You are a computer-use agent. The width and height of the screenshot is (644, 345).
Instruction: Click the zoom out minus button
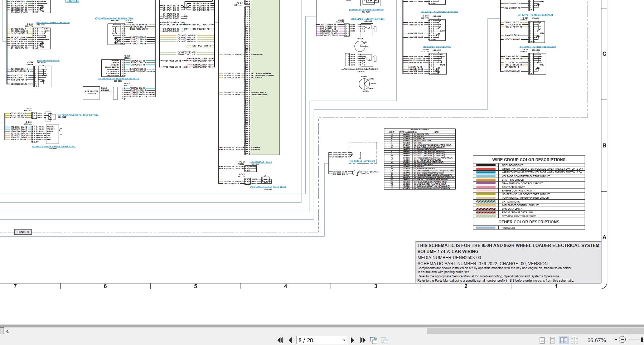[x=622, y=340]
